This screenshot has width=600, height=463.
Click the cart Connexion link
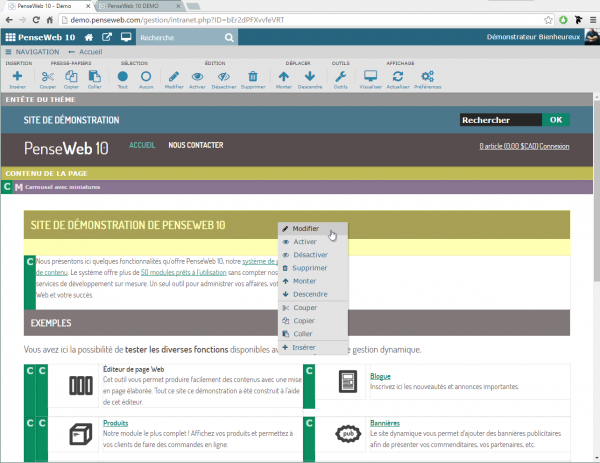pyautogui.click(x=554, y=147)
